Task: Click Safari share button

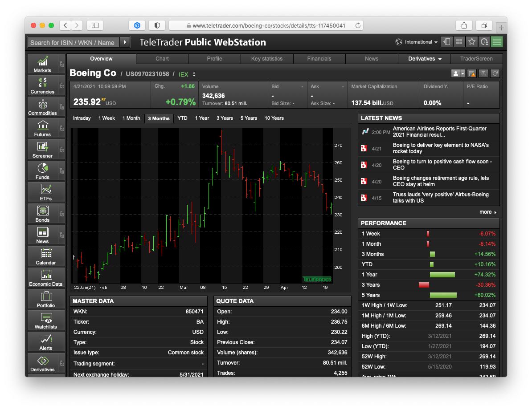Action: (464, 25)
